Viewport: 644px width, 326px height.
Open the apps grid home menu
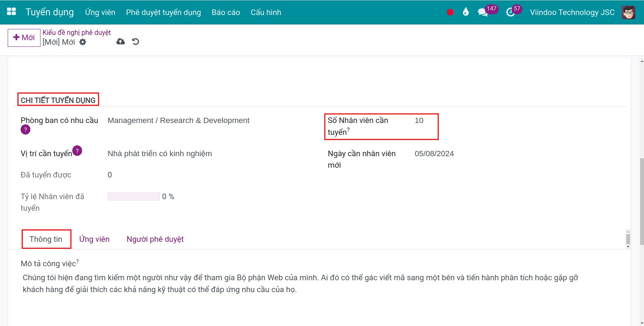click(12, 12)
